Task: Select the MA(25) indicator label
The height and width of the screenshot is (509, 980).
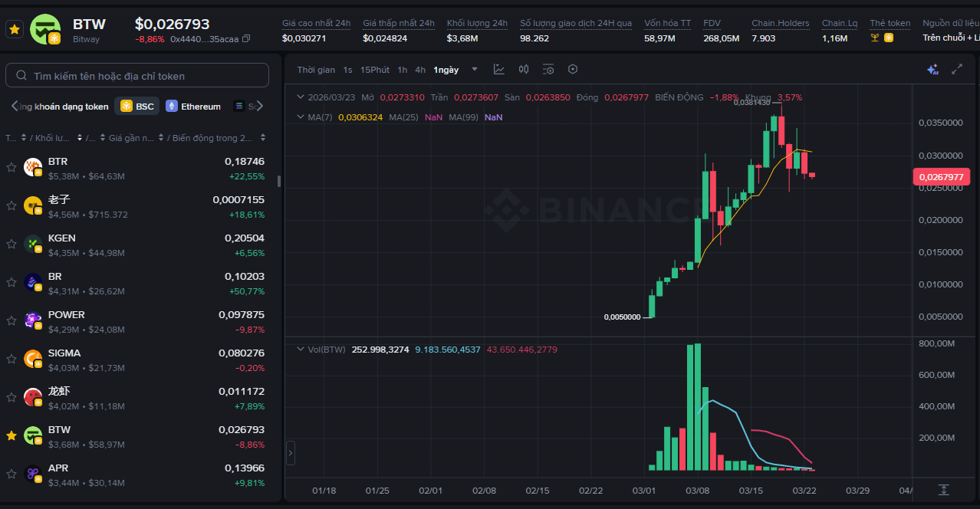Action: tap(403, 117)
